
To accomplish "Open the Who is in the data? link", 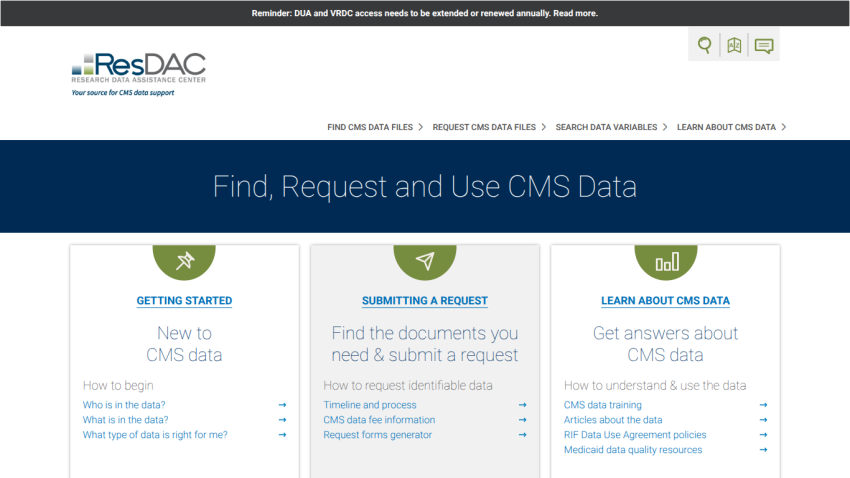I will point(124,405).
